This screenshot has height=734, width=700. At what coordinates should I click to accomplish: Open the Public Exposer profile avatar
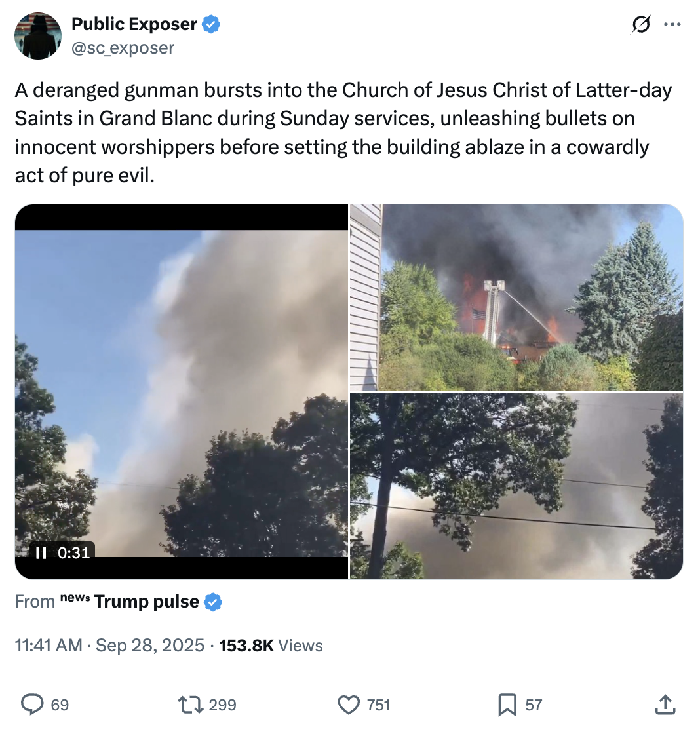pyautogui.click(x=38, y=36)
